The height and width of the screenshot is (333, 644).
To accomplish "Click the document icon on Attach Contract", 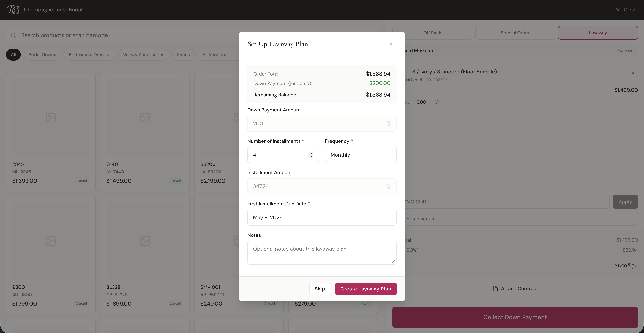I will 495,288.
